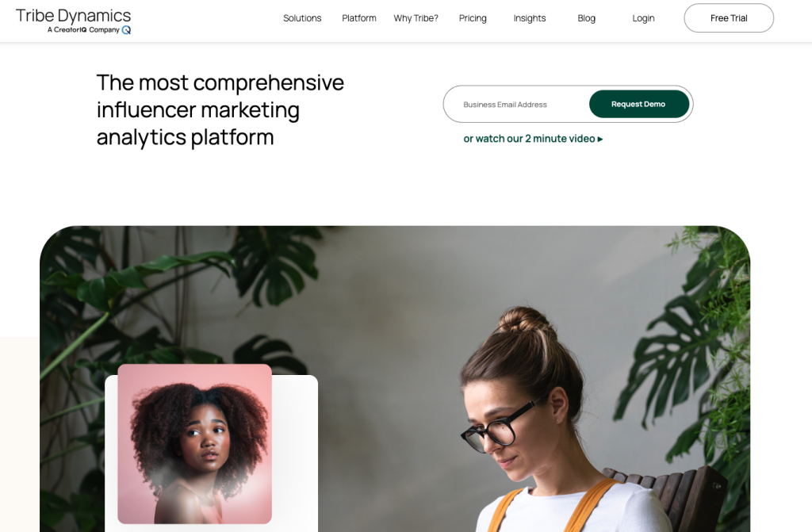812x532 pixels.
Task: Click the A CreatorIQ Company tagline
Action: coord(83,30)
